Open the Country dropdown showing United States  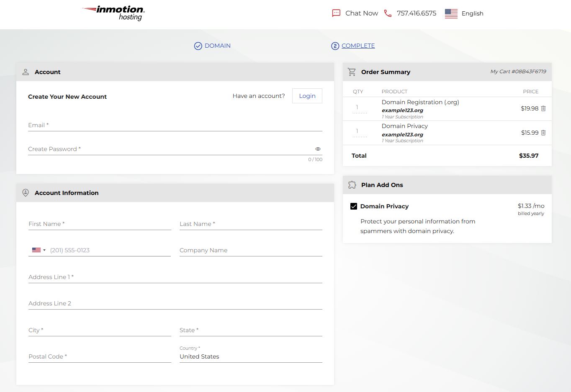click(x=250, y=356)
